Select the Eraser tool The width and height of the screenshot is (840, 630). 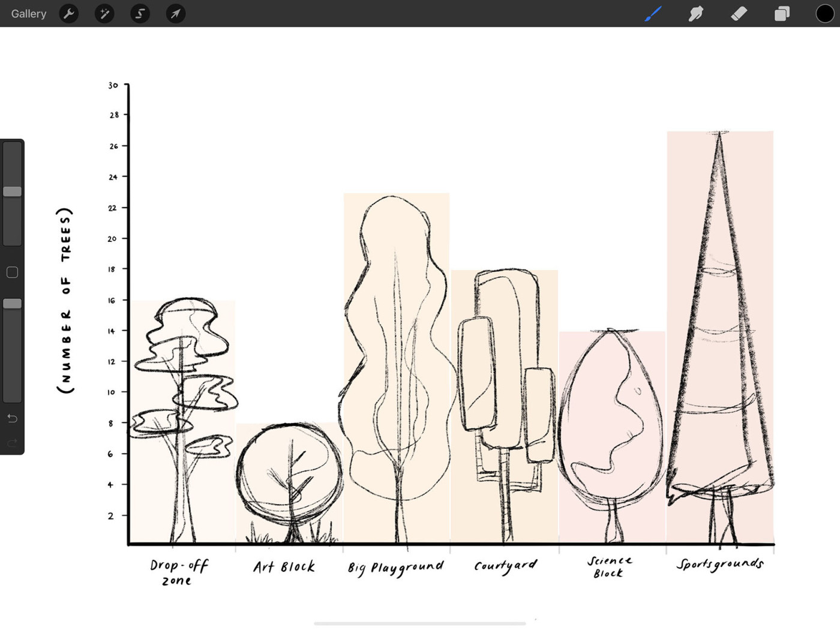pyautogui.click(x=739, y=13)
